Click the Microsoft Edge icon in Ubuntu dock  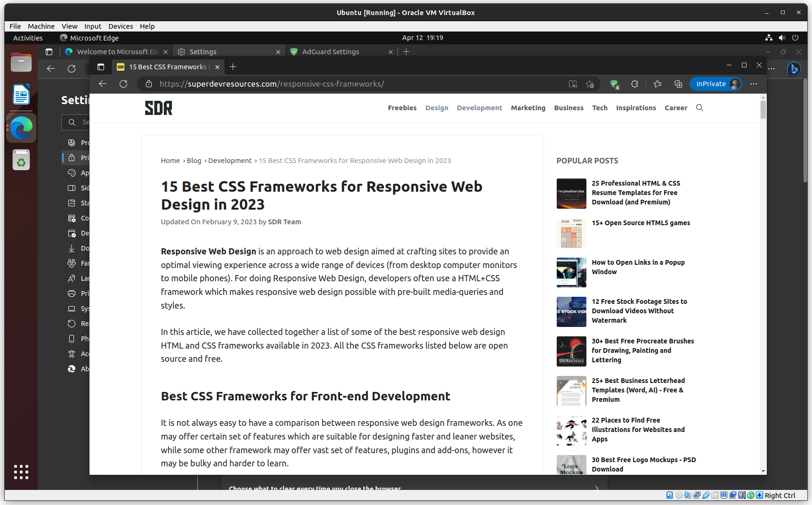tap(21, 127)
